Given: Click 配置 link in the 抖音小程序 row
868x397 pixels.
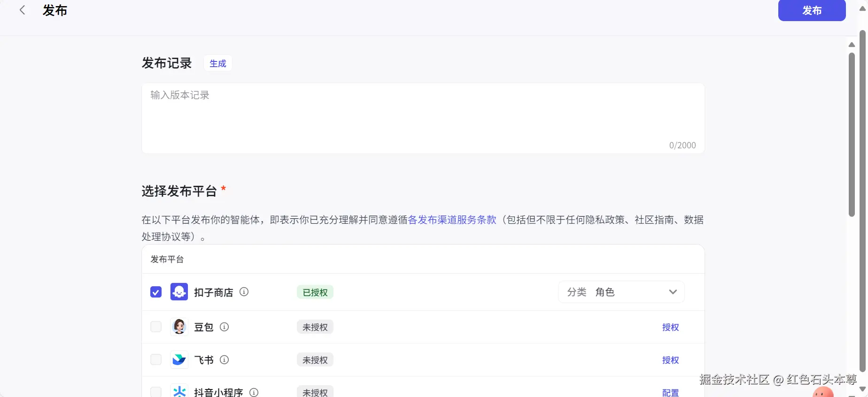Looking at the screenshot, I should [670, 392].
